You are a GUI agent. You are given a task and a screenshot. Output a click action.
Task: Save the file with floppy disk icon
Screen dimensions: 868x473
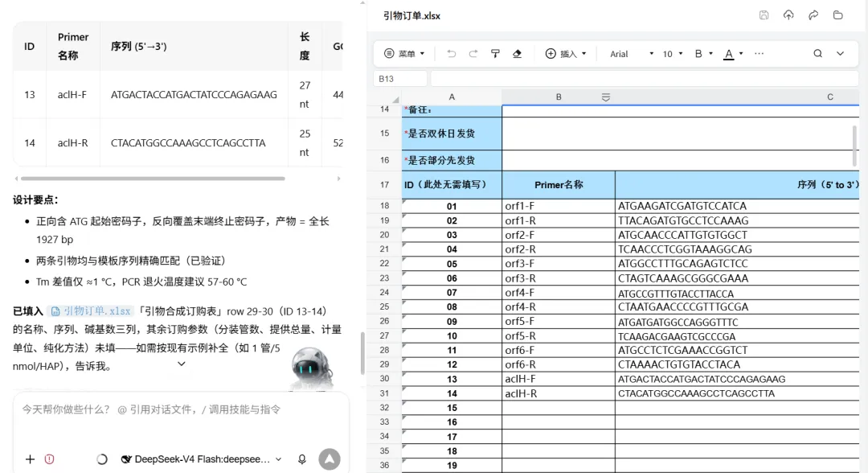[x=764, y=15]
